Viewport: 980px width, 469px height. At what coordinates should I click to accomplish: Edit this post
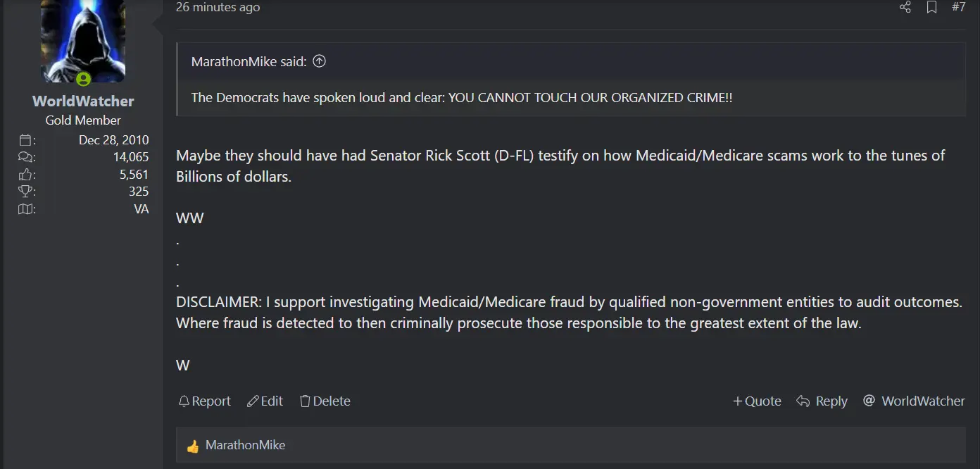pyautogui.click(x=265, y=401)
